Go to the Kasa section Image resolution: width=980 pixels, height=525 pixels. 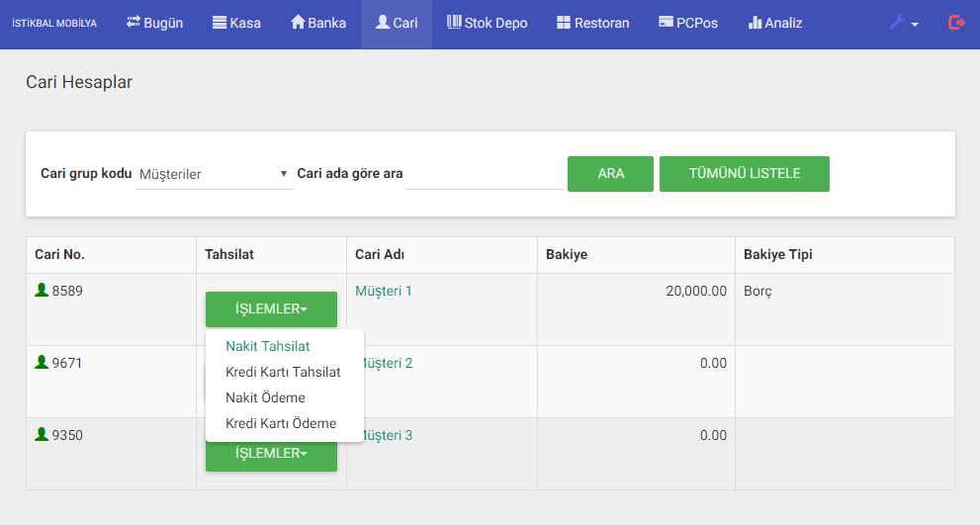click(236, 23)
